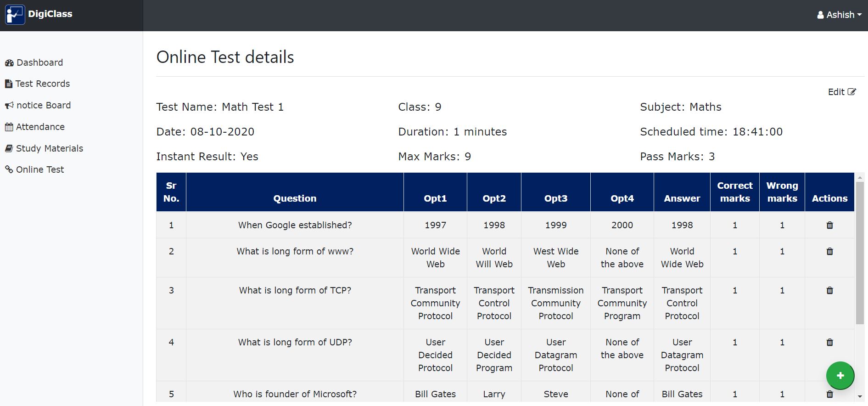This screenshot has width=868, height=406.
Task: Delete the UDP question row
Action: (829, 342)
